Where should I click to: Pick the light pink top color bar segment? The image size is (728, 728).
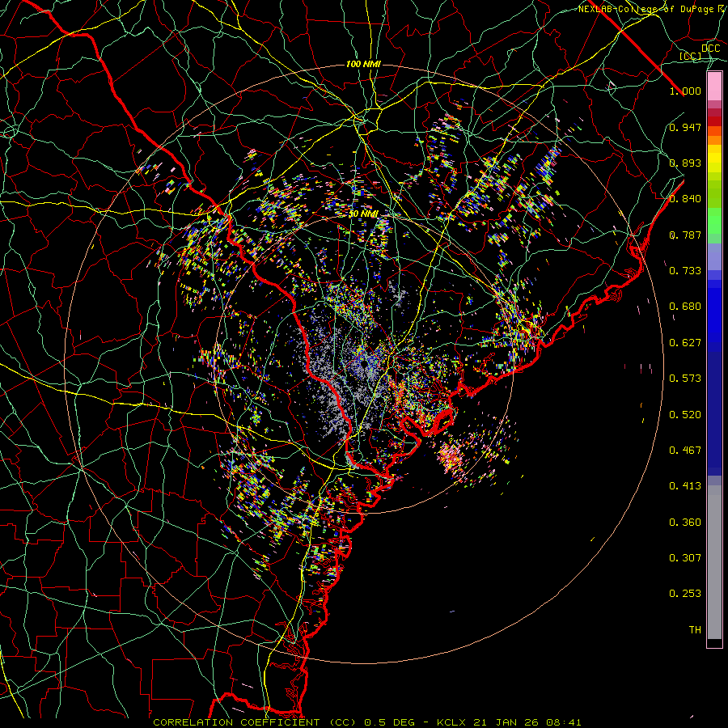pyautogui.click(x=714, y=87)
